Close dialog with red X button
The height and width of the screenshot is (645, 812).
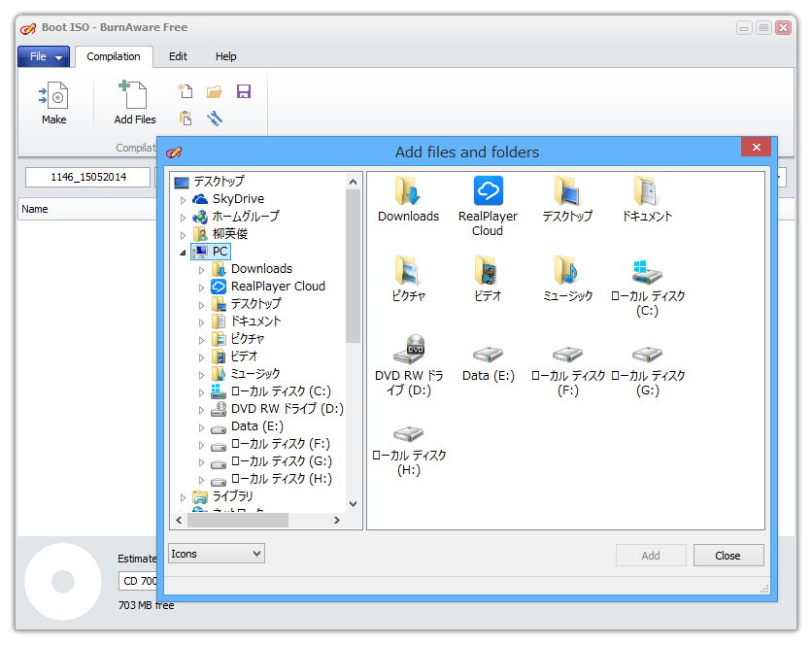(x=756, y=147)
